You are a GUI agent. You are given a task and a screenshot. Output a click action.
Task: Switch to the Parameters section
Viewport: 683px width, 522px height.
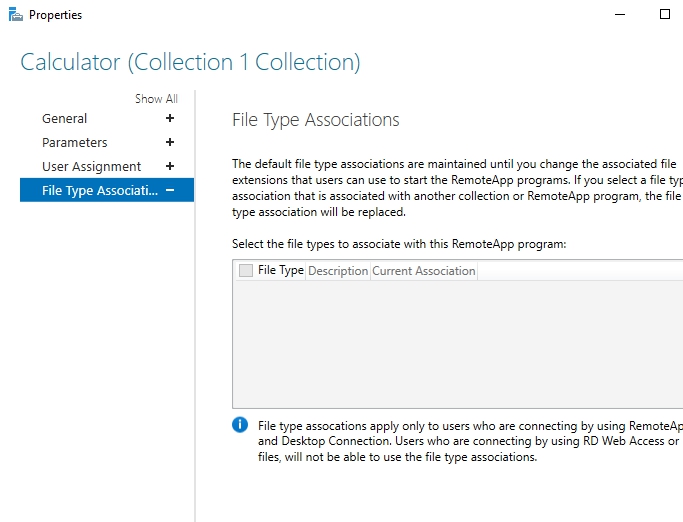[75, 143]
